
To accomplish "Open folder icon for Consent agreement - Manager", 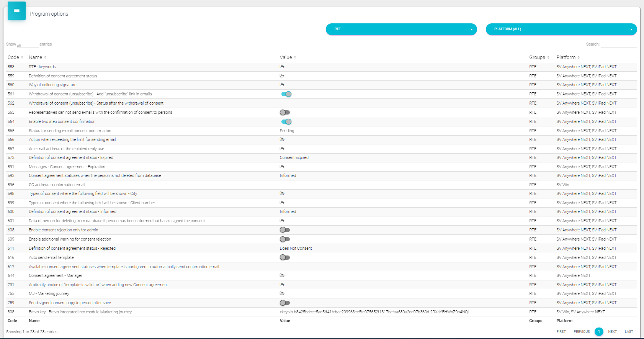I will click(282, 275).
